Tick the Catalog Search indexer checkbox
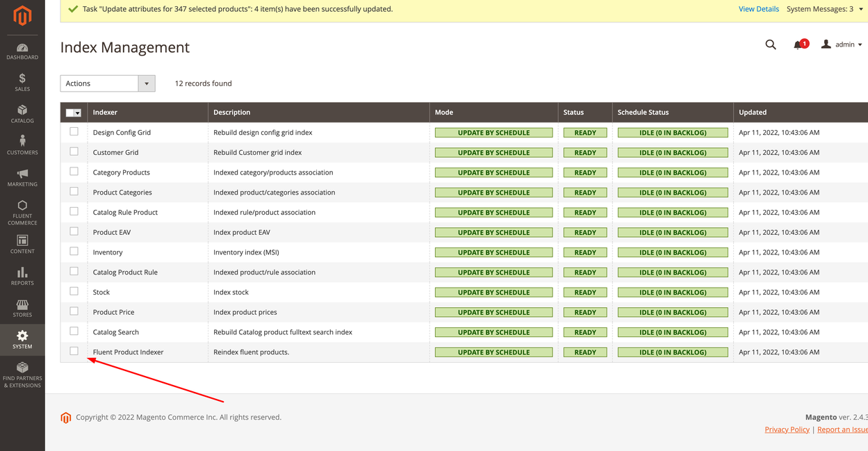Screen dimensions: 868x451 pos(74,331)
